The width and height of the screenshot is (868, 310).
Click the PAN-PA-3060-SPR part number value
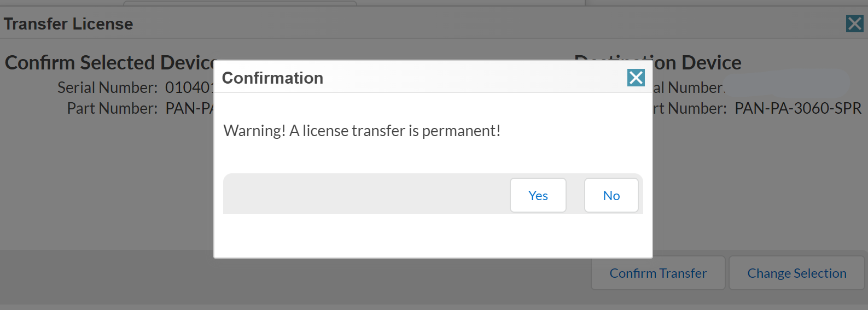pyautogui.click(x=797, y=108)
